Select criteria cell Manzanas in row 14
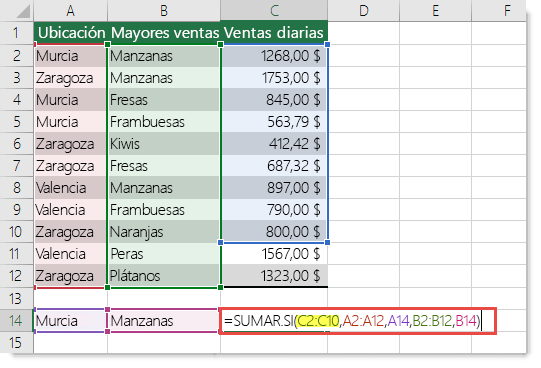This screenshot has width=541, height=368. pos(164,320)
